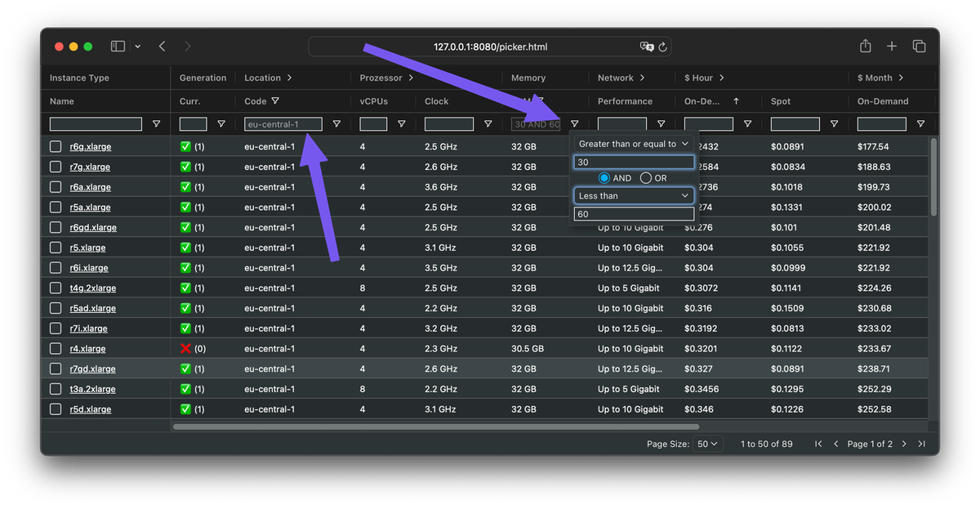Open the Spot column filter funnel

tap(834, 123)
